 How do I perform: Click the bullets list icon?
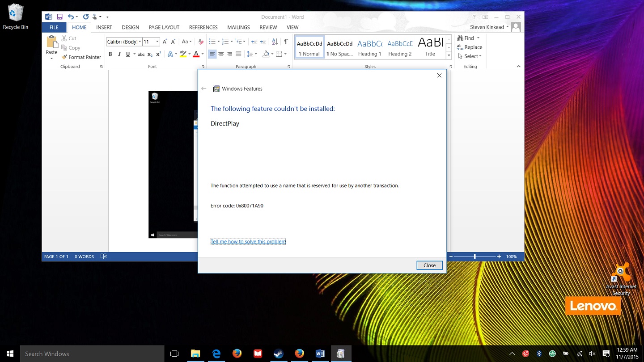point(212,42)
